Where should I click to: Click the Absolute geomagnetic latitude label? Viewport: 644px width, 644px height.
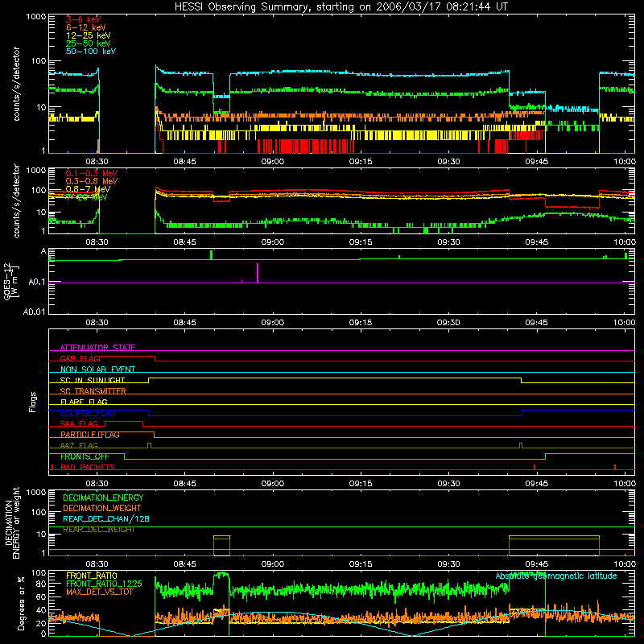click(x=556, y=576)
